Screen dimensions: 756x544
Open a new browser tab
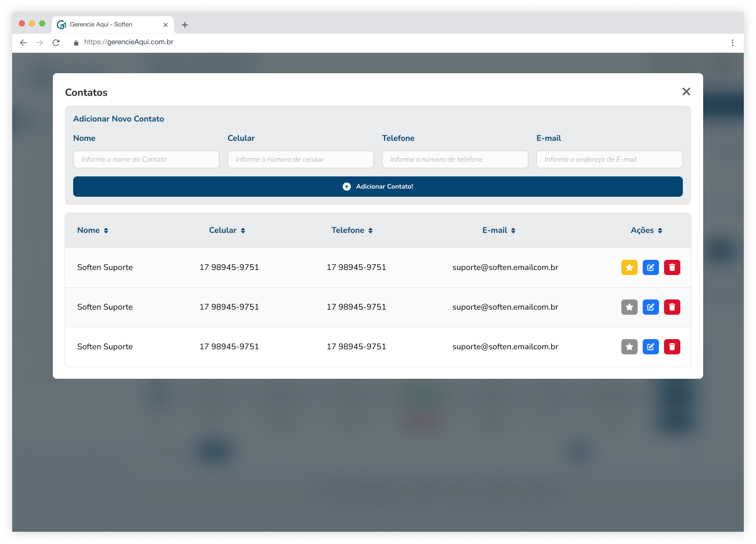click(x=185, y=25)
